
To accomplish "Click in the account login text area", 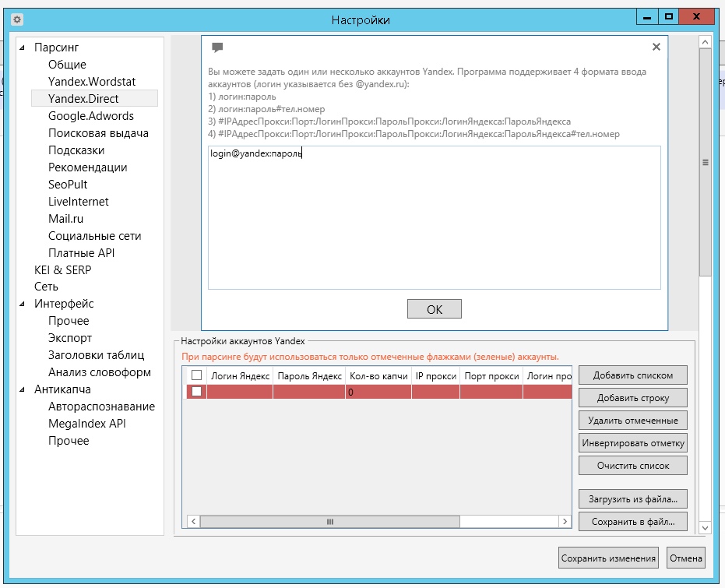I will coord(434,218).
